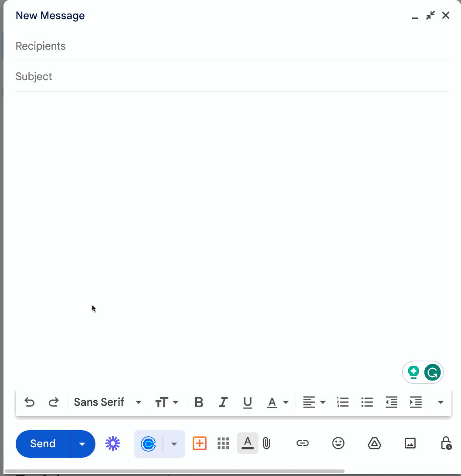
Task: Expand the send options arrow next to Send
Action: point(82,443)
